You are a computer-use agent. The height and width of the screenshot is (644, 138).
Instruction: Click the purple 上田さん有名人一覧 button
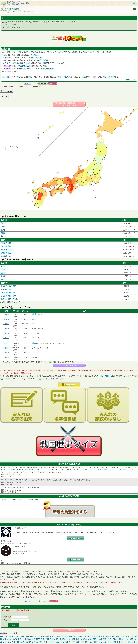click(69, 365)
